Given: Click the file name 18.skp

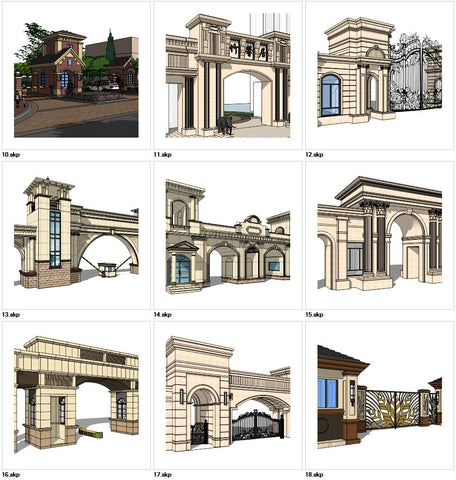Looking at the screenshot, I should pos(314,475).
